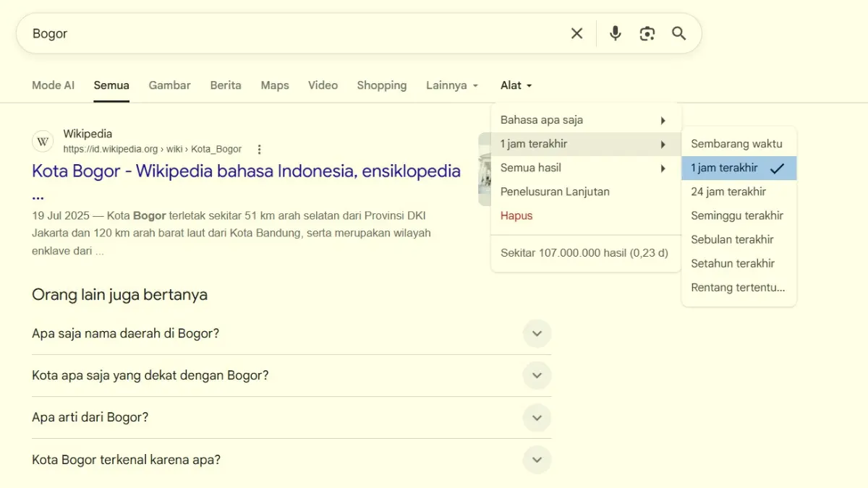Click the Wikipedia favicon logo
The image size is (868, 488).
coord(43,141)
